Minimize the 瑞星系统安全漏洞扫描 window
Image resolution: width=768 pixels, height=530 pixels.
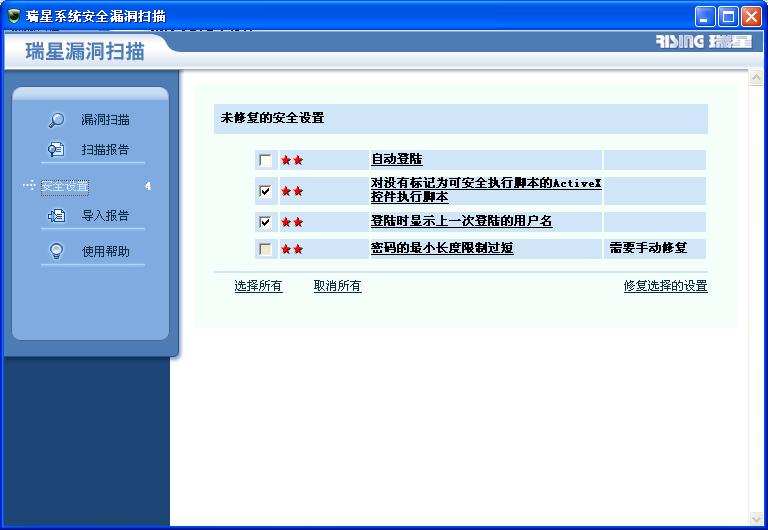click(x=704, y=17)
